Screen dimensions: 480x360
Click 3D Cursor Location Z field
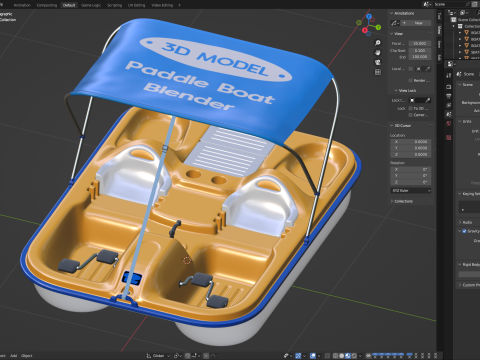coord(411,154)
